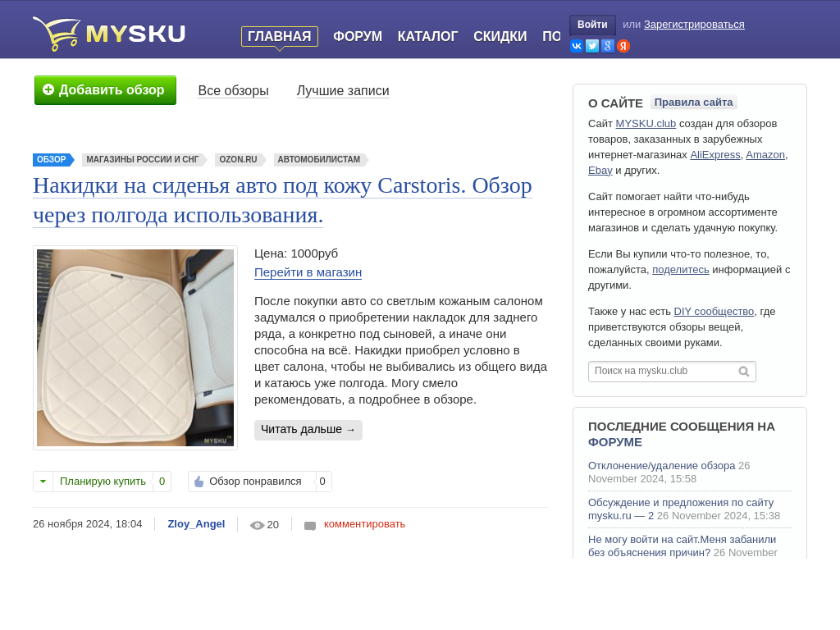Select the ОБЗОР tag
Screen dimensions: 840x630
[x=52, y=159]
